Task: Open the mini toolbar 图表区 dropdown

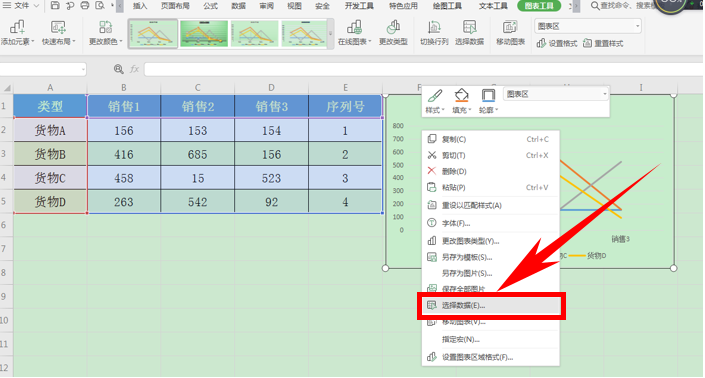Action: (x=604, y=94)
